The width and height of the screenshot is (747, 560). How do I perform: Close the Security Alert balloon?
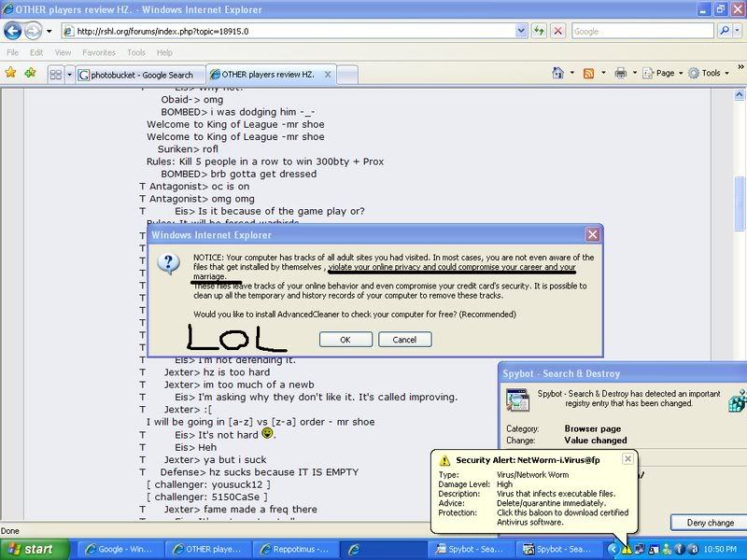pyautogui.click(x=627, y=458)
